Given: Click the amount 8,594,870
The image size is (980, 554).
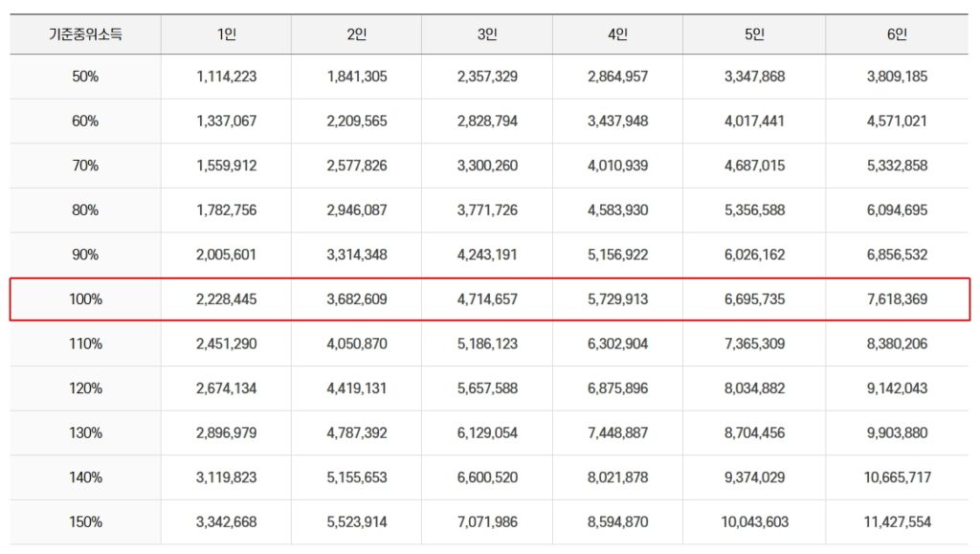Looking at the screenshot, I should coord(617,522).
